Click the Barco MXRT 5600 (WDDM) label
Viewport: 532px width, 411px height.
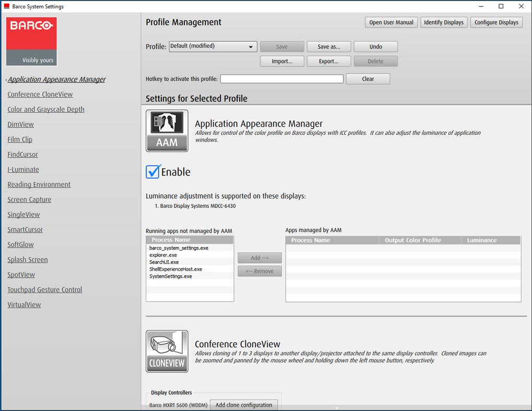(179, 405)
